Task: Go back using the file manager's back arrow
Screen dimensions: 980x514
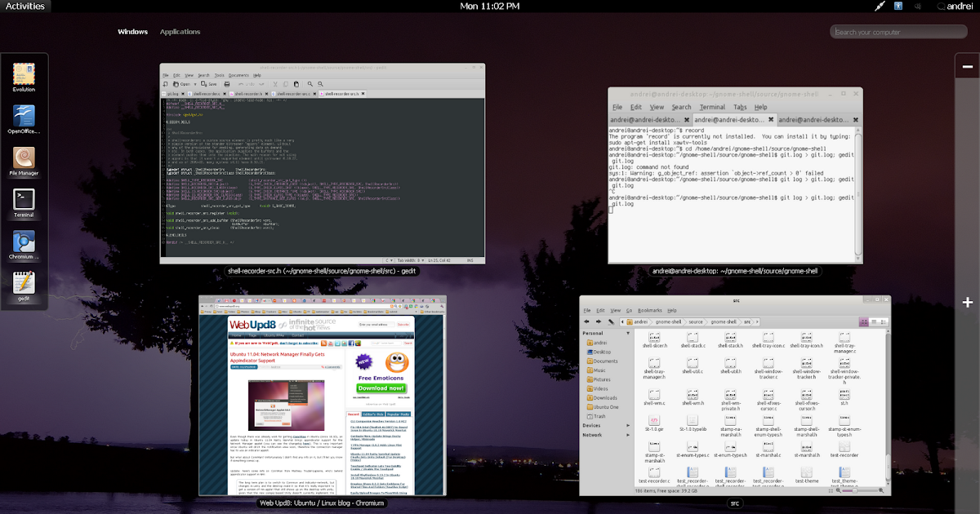Action: tap(586, 321)
